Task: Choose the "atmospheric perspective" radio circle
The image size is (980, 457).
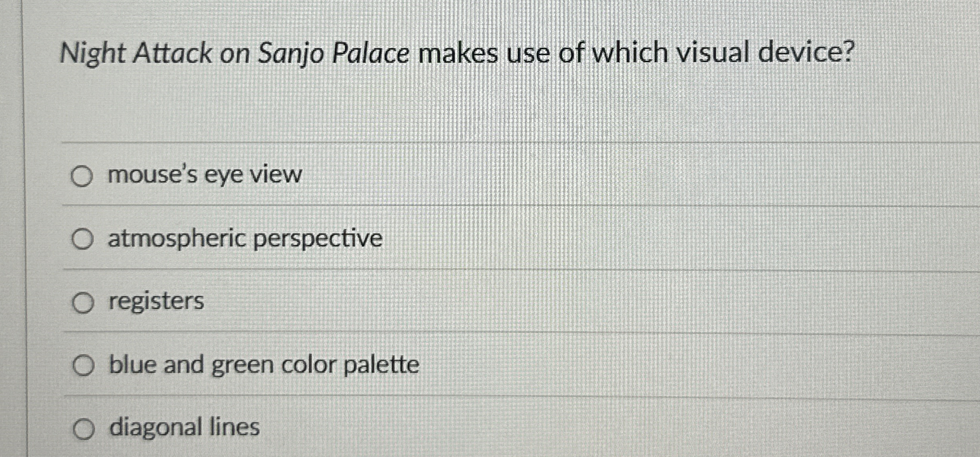Action: [x=82, y=239]
